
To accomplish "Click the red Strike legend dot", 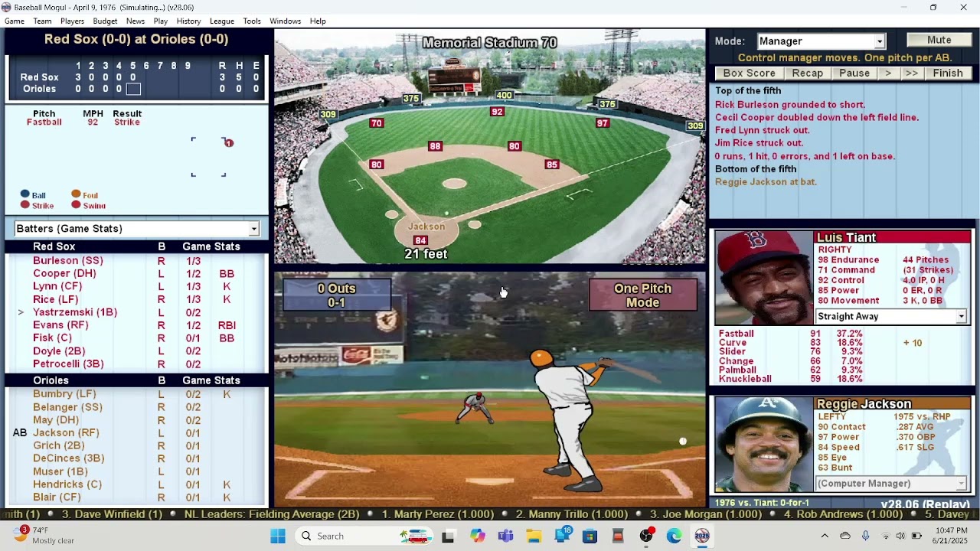I will click(x=25, y=205).
